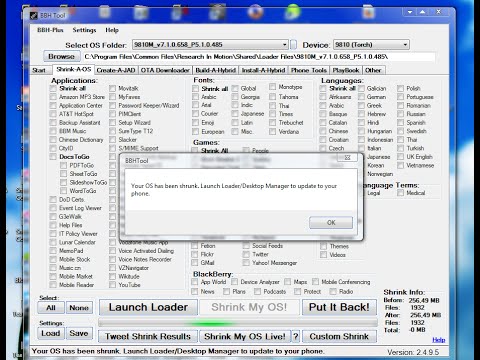Switch to the OTA Downloader tab
Image resolution: width=480 pixels, height=360 pixels.
165,70
